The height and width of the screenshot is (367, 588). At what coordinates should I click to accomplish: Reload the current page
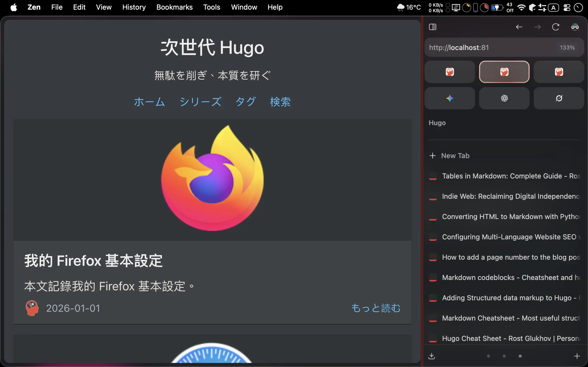point(556,27)
